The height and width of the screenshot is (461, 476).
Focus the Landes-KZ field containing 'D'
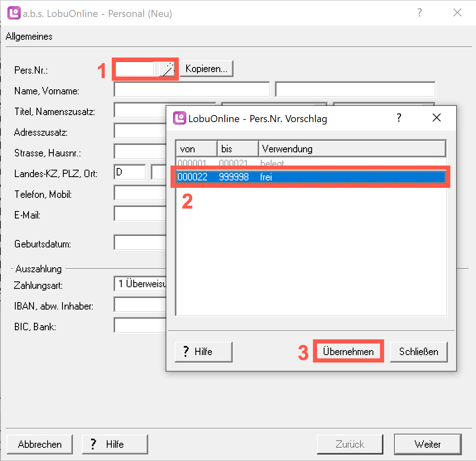coord(130,172)
